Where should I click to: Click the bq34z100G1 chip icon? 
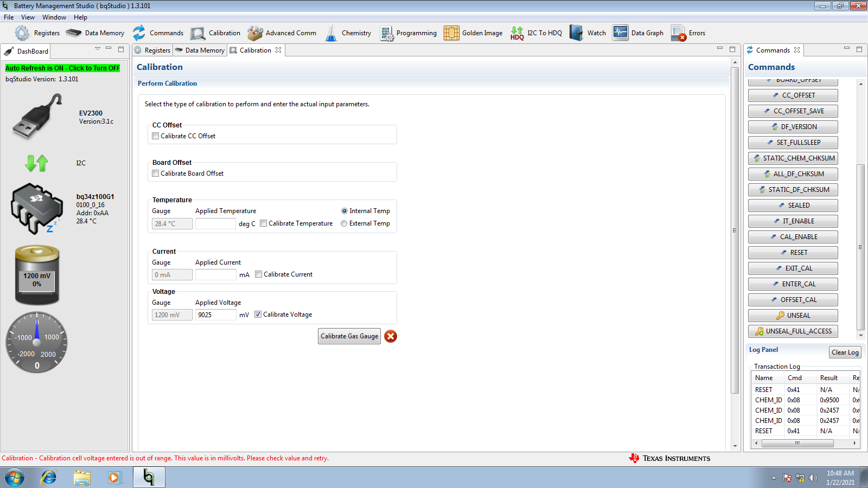coord(37,208)
